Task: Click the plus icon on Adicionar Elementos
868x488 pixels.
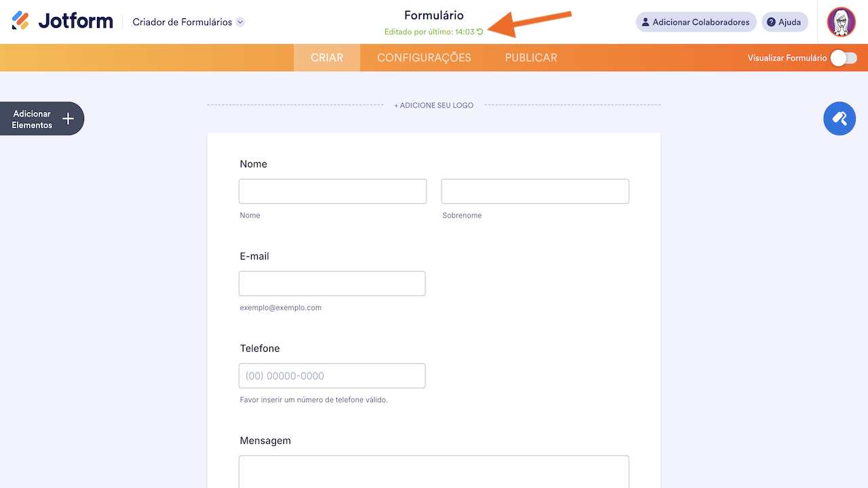Action: click(x=68, y=119)
